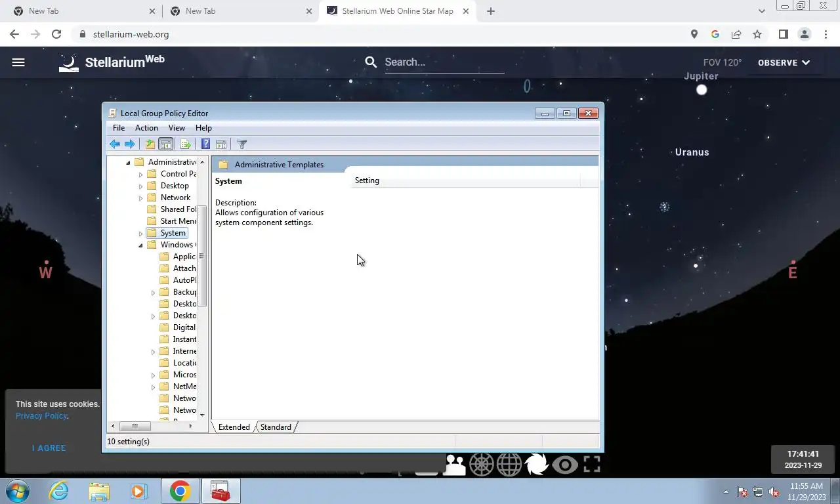
Task: Reload the page in Chrome
Action: click(x=56, y=34)
